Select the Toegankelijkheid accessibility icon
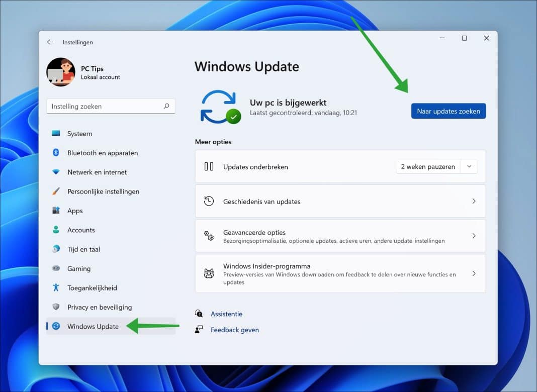 point(57,288)
